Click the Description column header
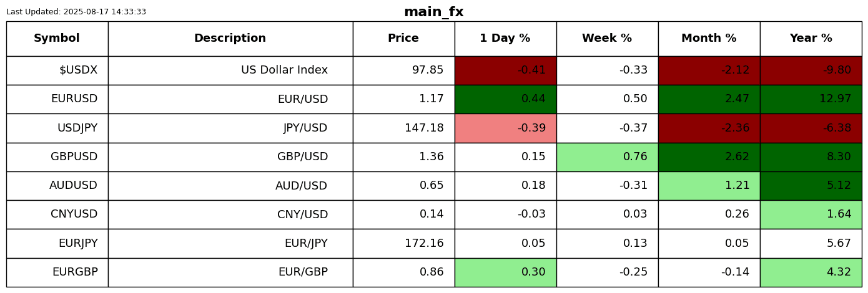Image resolution: width=868 pixels, height=293 pixels. click(x=230, y=39)
